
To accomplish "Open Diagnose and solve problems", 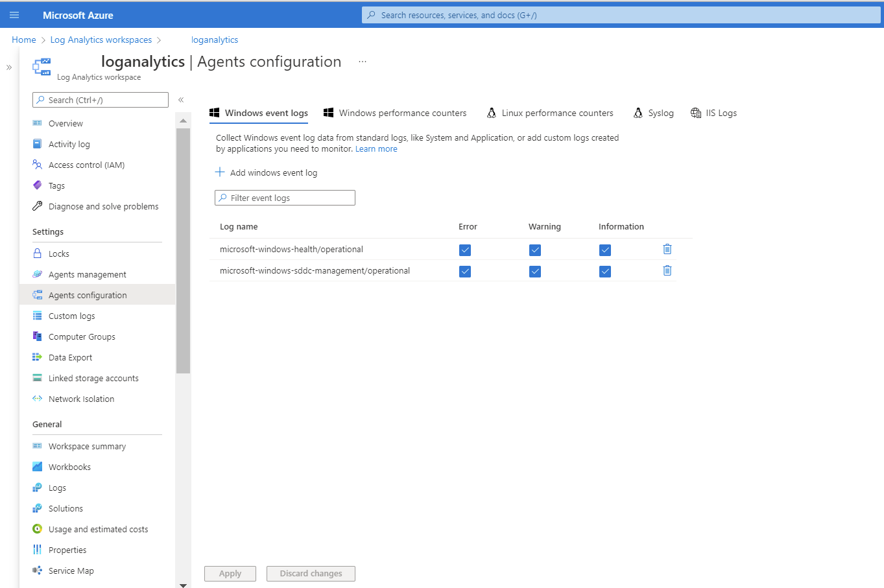I will (38, 206).
